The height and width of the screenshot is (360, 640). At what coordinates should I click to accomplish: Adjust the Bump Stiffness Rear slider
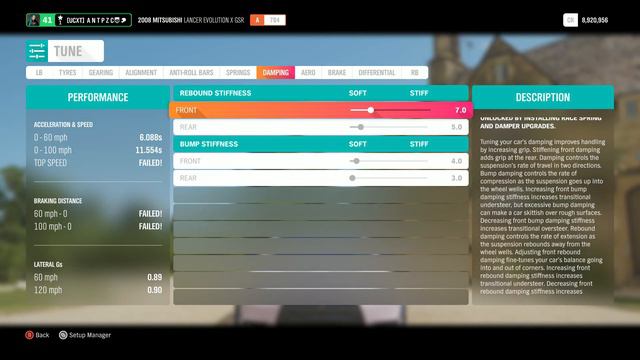(389, 178)
